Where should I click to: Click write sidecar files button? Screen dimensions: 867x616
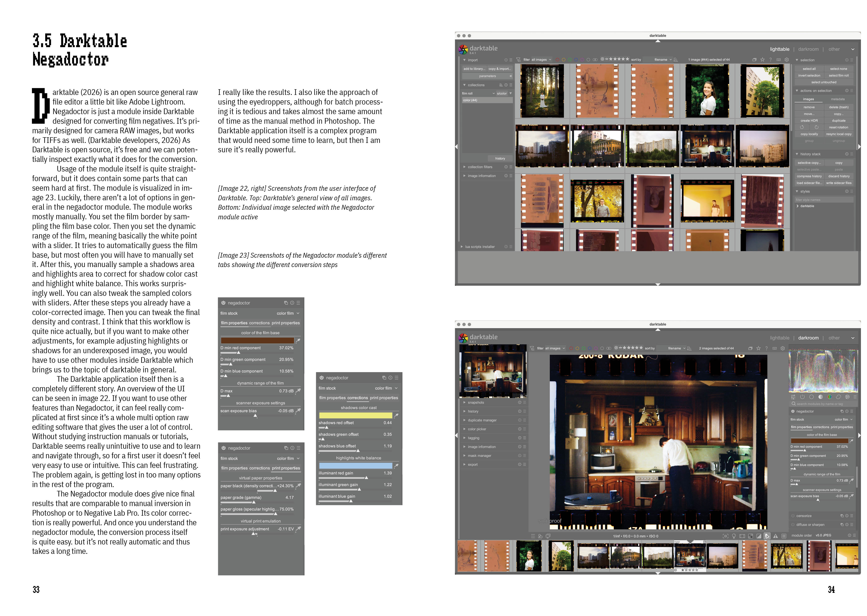point(839,183)
